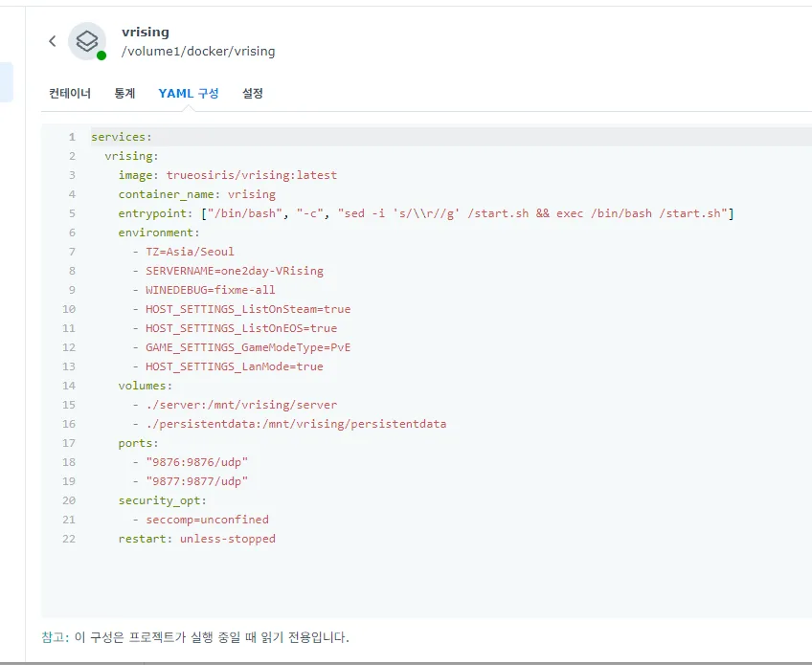Select the YAML 구성 tab
This screenshot has height=665, width=812.
coord(189,94)
